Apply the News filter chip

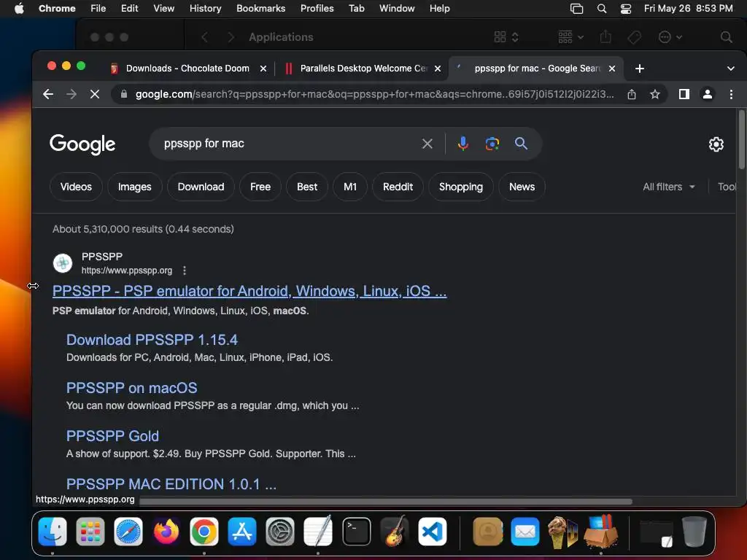pyautogui.click(x=522, y=187)
